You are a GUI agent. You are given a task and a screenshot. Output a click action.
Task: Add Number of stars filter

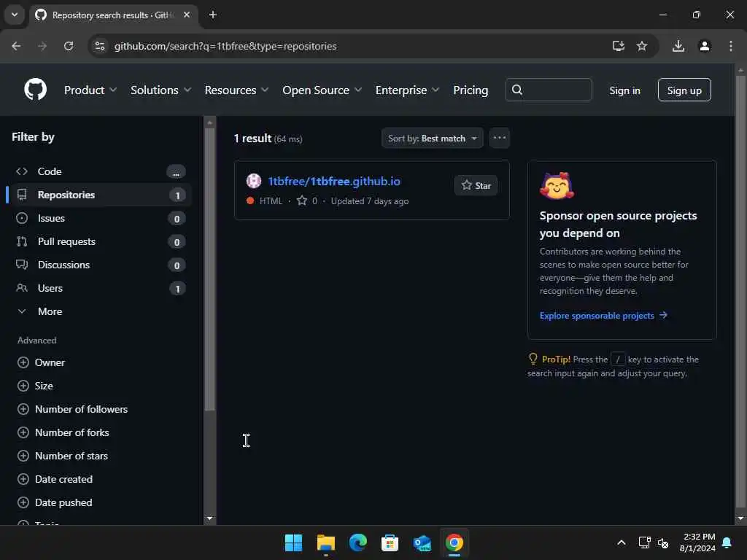(x=63, y=456)
